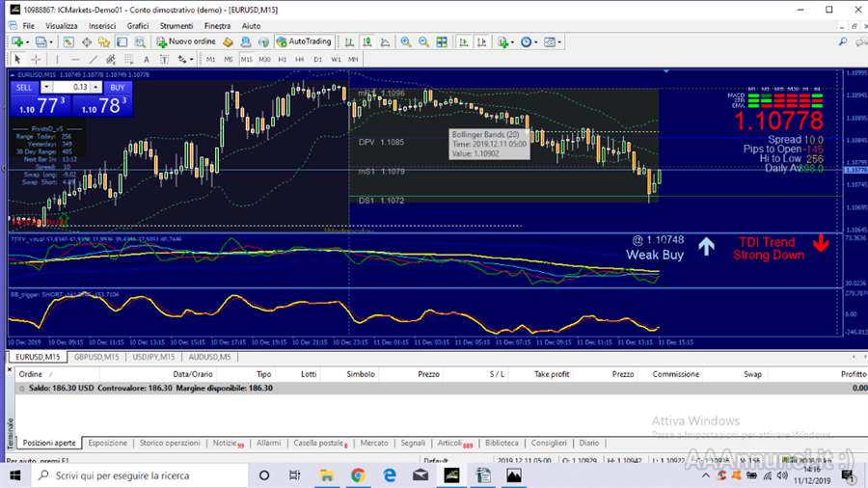Open the indicators list dropdown
Image resolution: width=868 pixels, height=488 pixels.
[506, 42]
